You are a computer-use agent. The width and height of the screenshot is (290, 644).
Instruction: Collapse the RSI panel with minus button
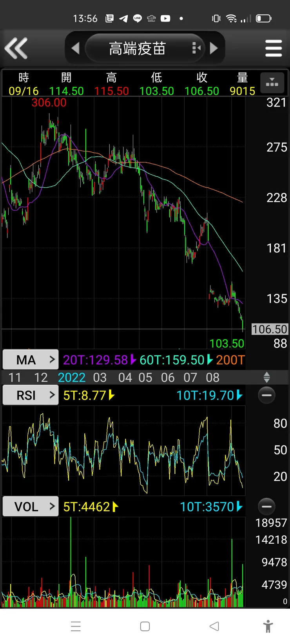[x=266, y=395]
